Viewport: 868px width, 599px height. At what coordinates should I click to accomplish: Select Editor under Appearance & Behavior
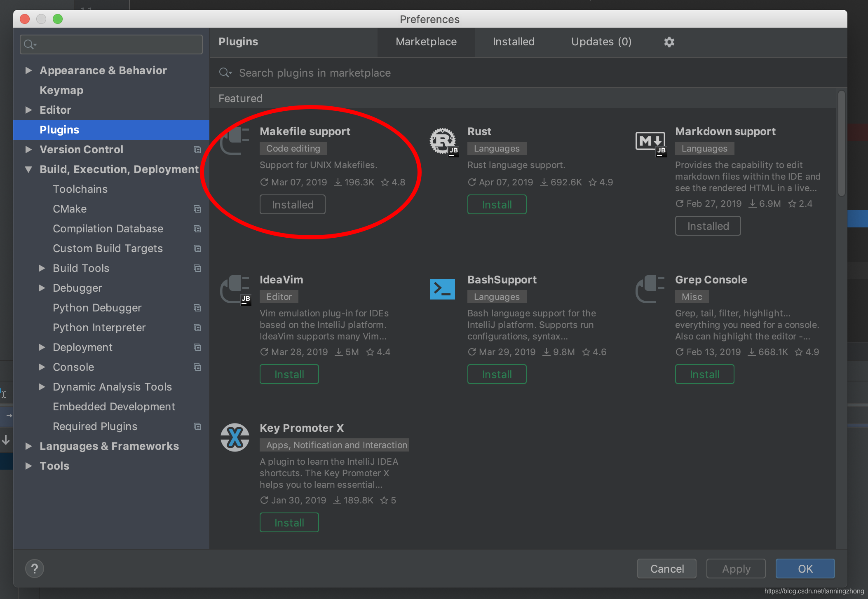(x=55, y=110)
